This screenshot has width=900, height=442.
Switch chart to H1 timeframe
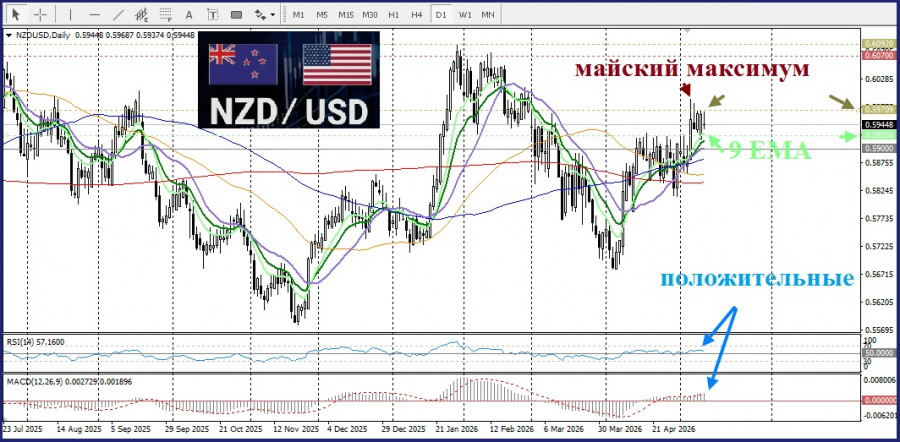click(x=393, y=14)
